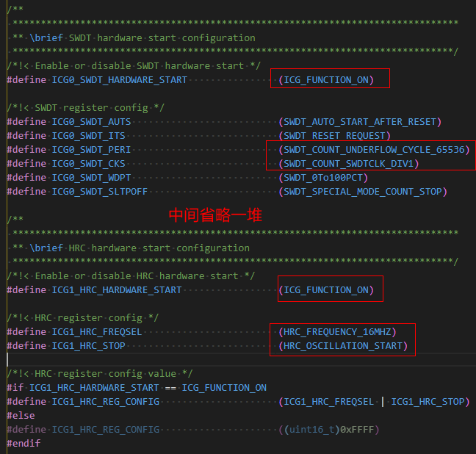Click #define keyword on ICG1_HRC_STOP line
476x454 pixels.
click(26, 346)
